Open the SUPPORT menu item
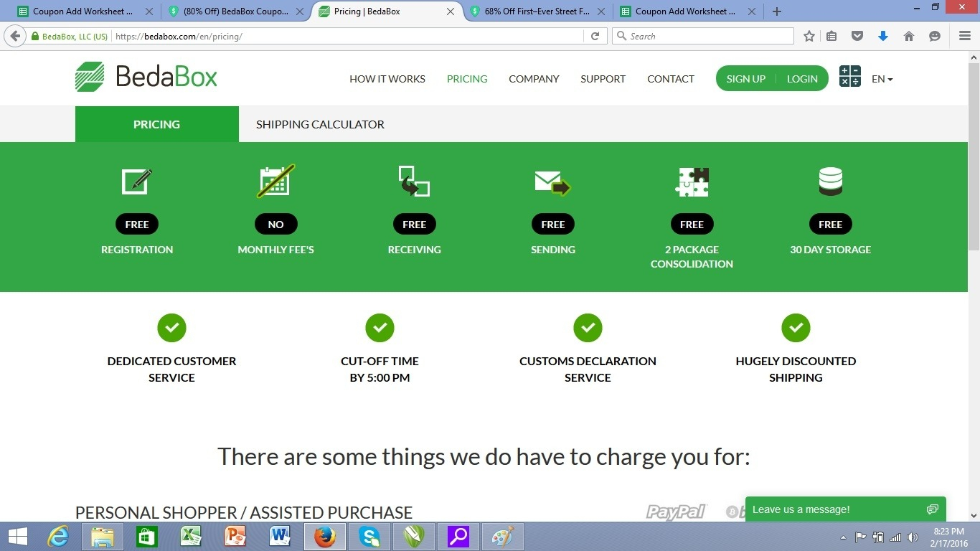 coord(603,79)
